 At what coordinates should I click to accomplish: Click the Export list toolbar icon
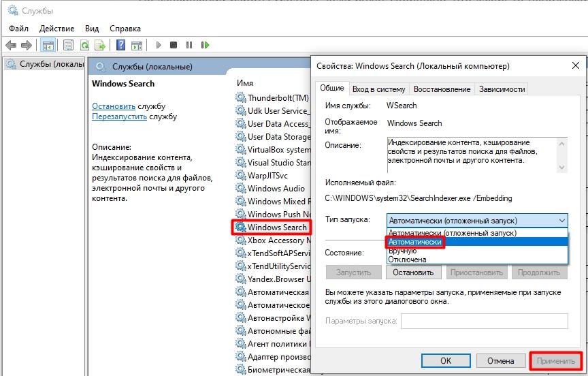[100, 46]
